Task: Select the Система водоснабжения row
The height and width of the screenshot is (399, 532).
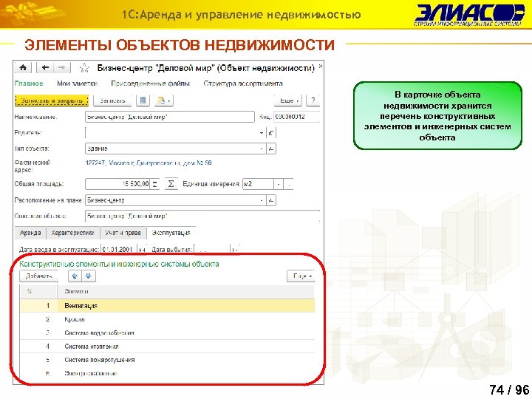Action: (167, 332)
